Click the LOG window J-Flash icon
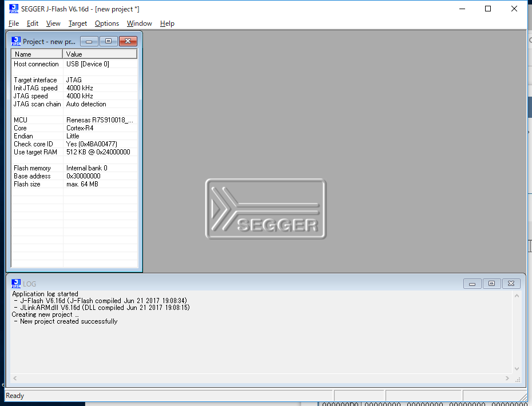Image resolution: width=532 pixels, height=406 pixels. [16, 284]
